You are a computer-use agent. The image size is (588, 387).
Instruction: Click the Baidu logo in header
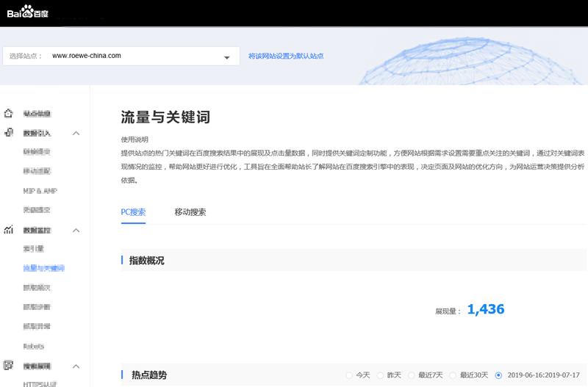27,12
